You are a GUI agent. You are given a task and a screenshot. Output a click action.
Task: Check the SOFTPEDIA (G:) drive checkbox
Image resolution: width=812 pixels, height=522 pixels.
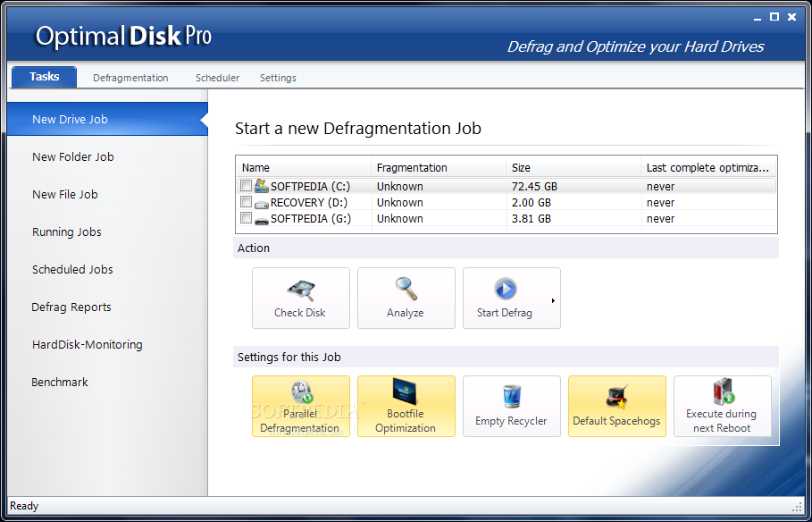pyautogui.click(x=246, y=218)
